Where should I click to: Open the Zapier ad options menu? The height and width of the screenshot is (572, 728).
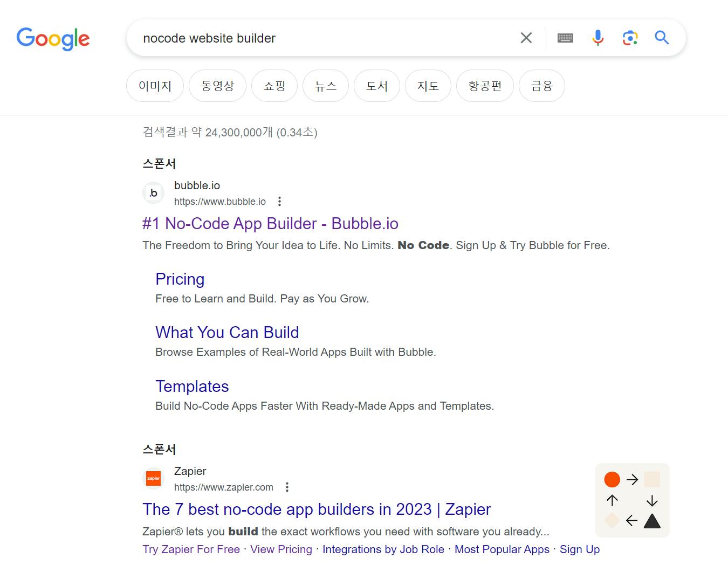(x=287, y=487)
